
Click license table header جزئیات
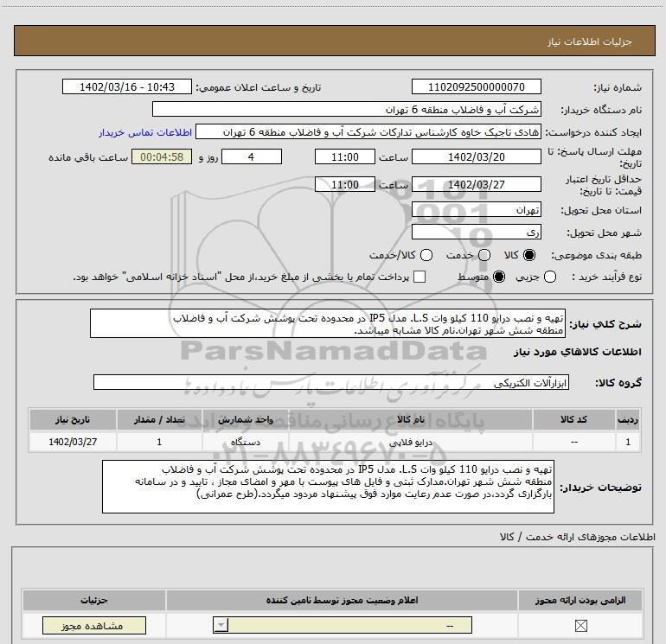94,600
